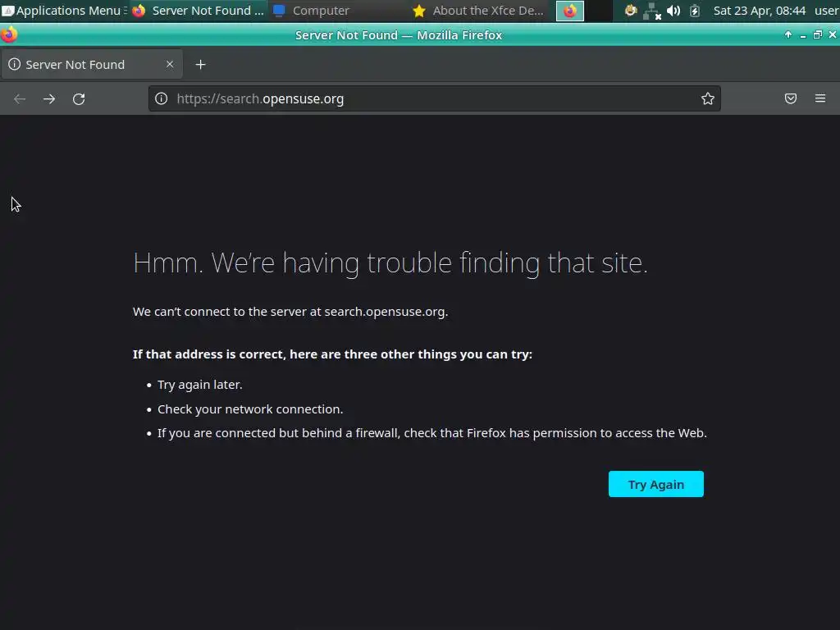Click 'If that address is correct' bold line
Screen dimensions: 840x630
333,354
